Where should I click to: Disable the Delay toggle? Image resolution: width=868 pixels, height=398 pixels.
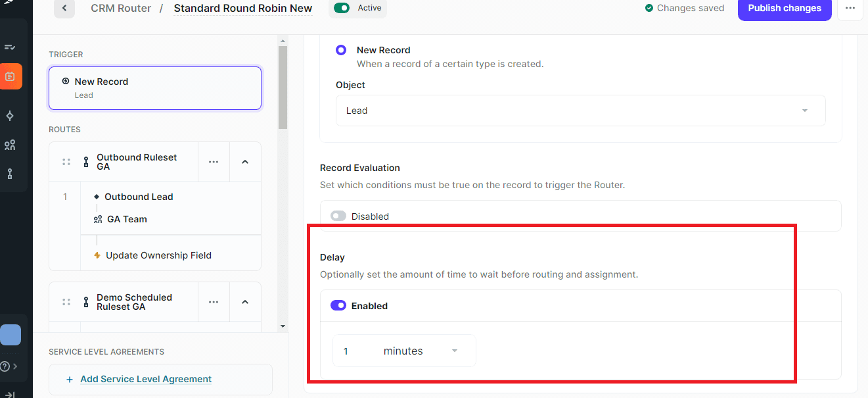[x=338, y=306]
